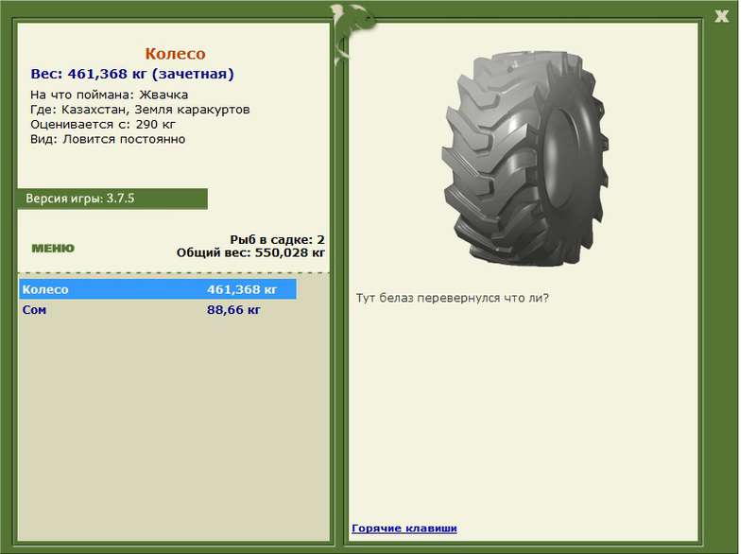Click the tractor tire image
The height and width of the screenshot is (554, 756).
[524, 157]
